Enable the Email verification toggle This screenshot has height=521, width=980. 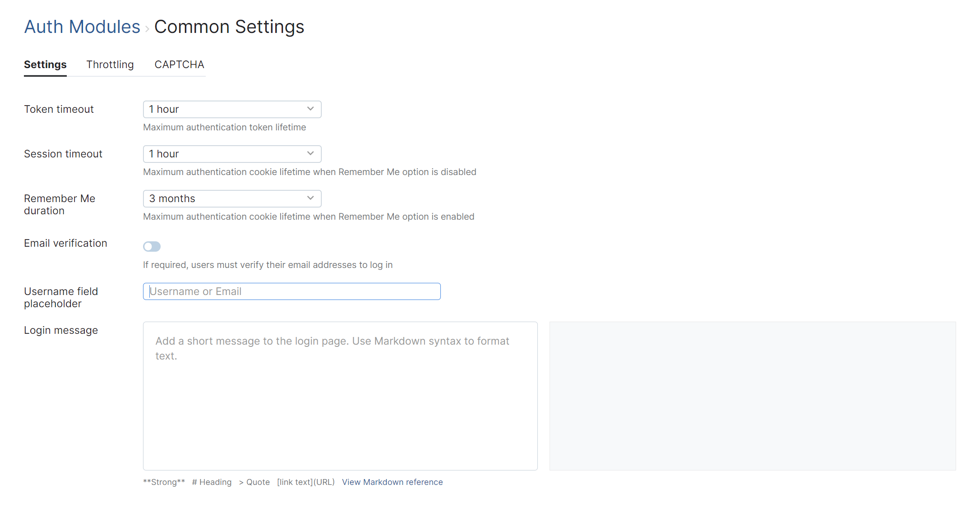(152, 246)
